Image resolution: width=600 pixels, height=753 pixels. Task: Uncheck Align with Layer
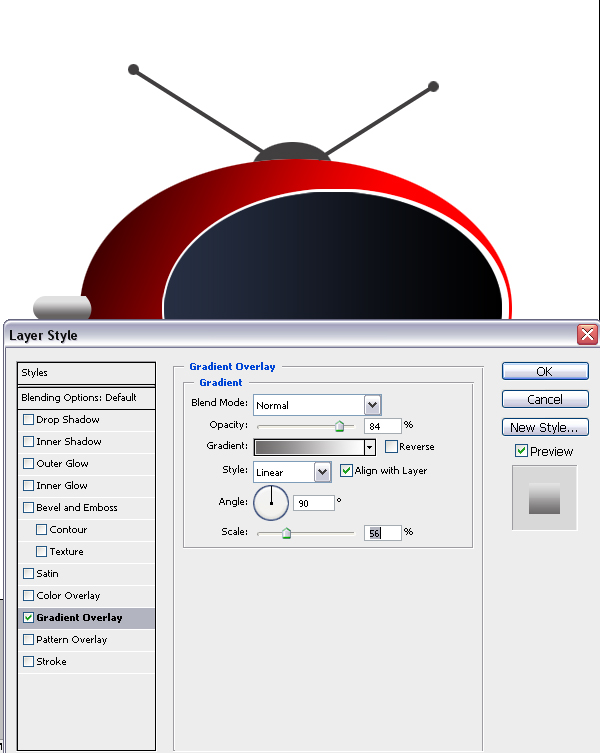346,471
